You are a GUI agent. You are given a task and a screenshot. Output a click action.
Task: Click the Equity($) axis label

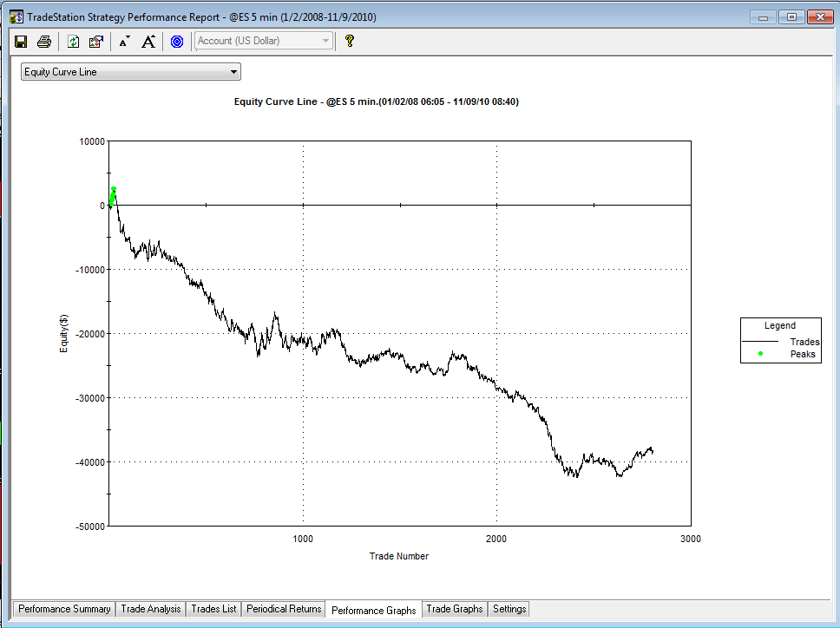click(63, 334)
